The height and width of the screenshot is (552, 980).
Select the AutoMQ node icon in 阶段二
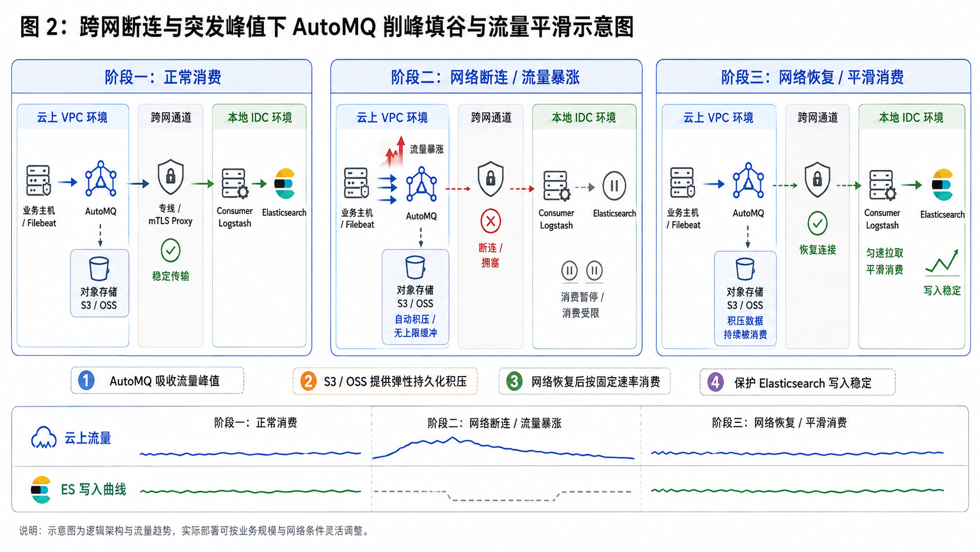click(x=421, y=184)
